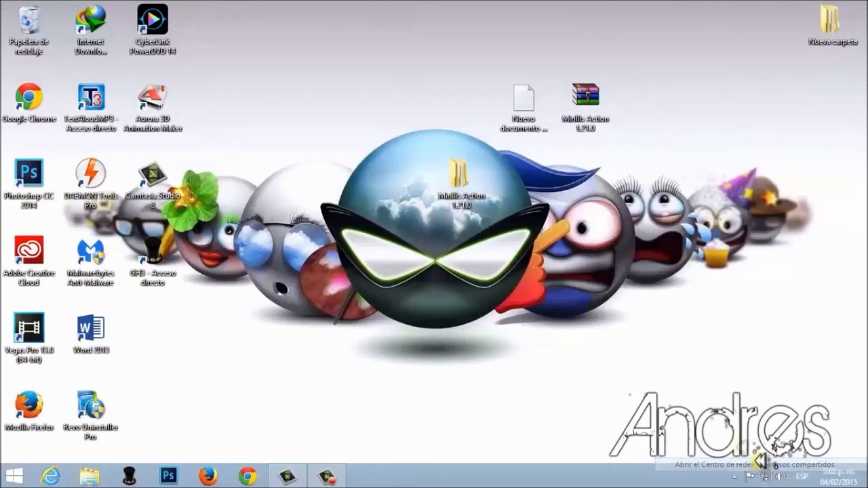Switch to the Camtasia Studio taskbar button

pos(287,476)
